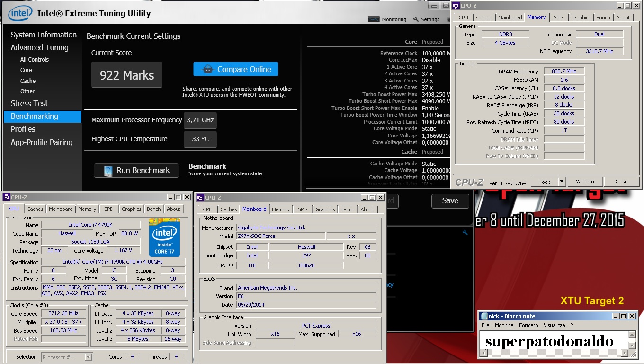Open About tab in Memory CPU-Z window
644x364 pixels.
point(623,18)
